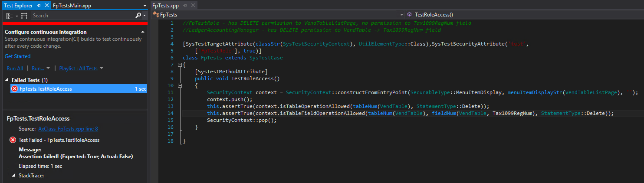Open the Group By dropdown arrow
644x183 pixels.
pos(16,16)
